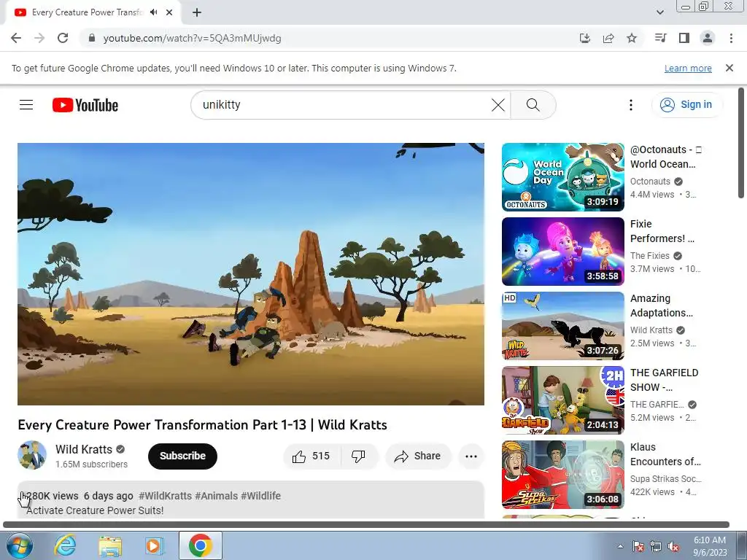The height and width of the screenshot is (560, 747).
Task: Share this page from address bar
Action: click(x=608, y=38)
